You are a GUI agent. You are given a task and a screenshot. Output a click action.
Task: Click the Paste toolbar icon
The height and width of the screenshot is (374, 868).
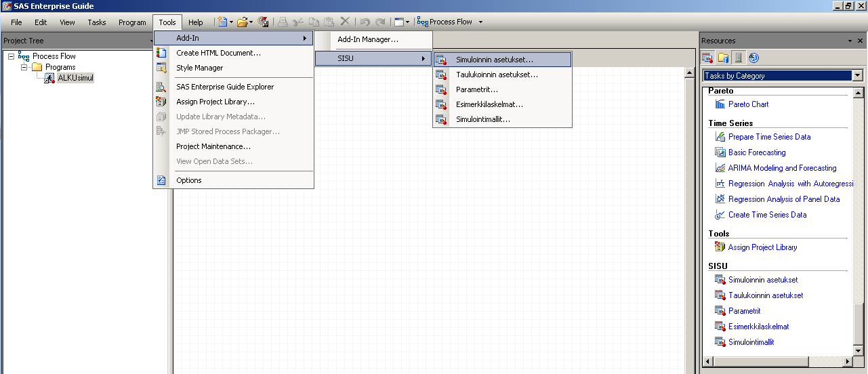tap(329, 22)
